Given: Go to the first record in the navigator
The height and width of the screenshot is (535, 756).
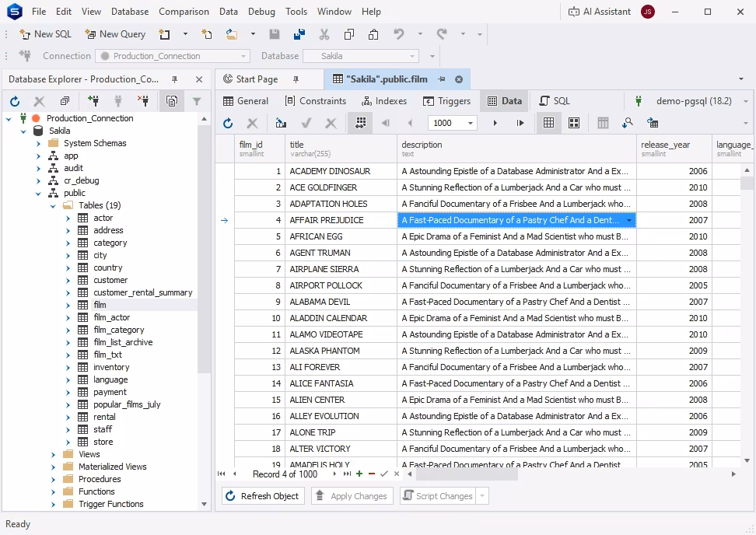Looking at the screenshot, I should point(222,474).
